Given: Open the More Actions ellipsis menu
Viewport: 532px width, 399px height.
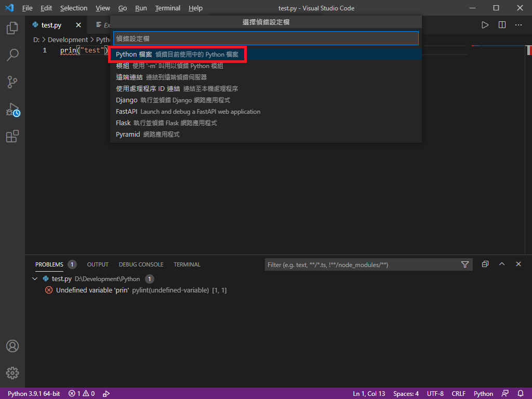Looking at the screenshot, I should (x=518, y=25).
